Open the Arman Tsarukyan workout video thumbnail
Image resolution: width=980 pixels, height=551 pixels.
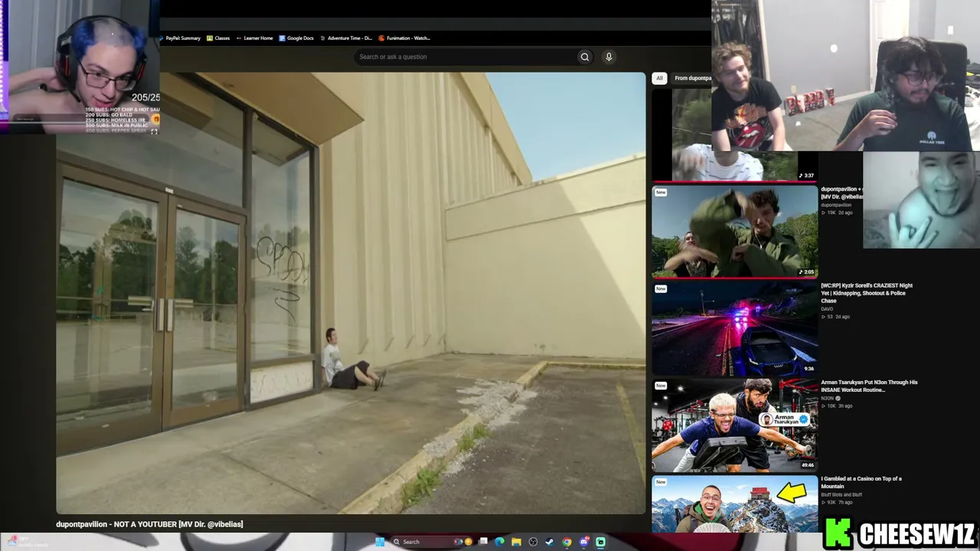point(734,425)
